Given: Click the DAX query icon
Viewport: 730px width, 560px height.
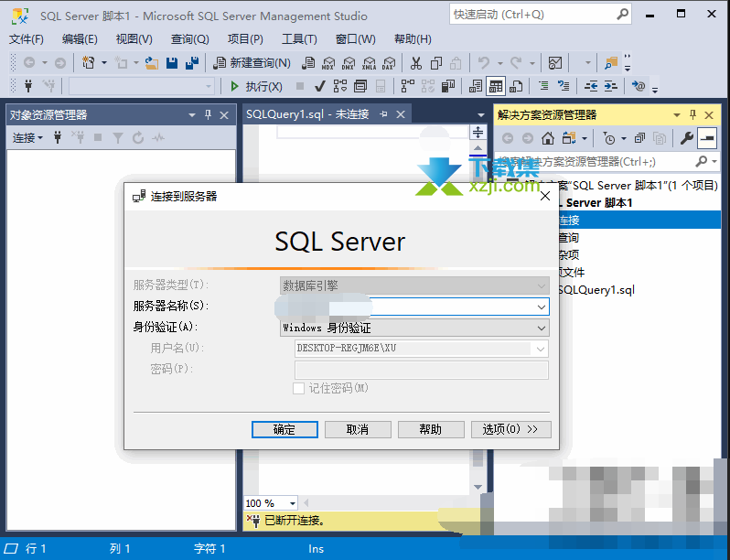Looking at the screenshot, I should pyautogui.click(x=389, y=63).
